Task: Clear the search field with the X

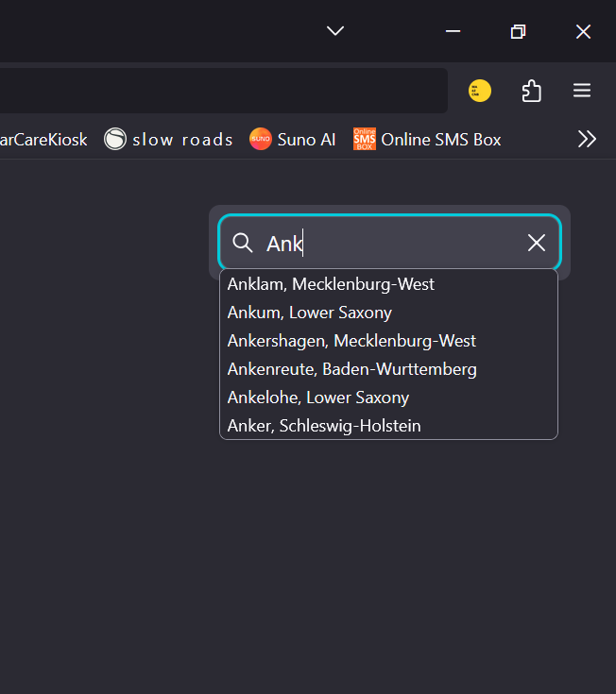Action: pyautogui.click(x=537, y=243)
